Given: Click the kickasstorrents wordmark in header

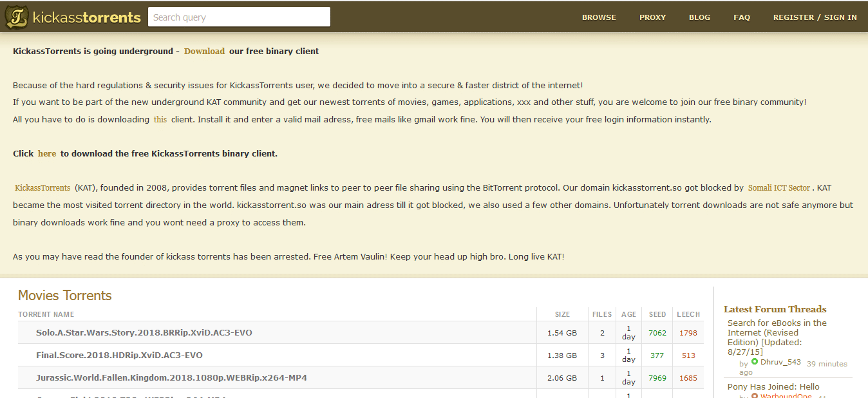Looking at the screenshot, I should click(85, 17).
